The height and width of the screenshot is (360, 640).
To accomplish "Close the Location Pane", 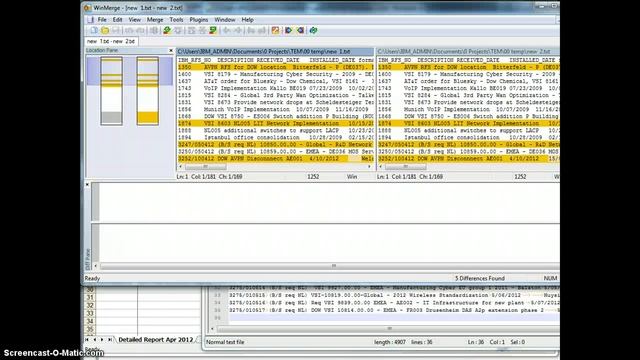I will [x=171, y=50].
